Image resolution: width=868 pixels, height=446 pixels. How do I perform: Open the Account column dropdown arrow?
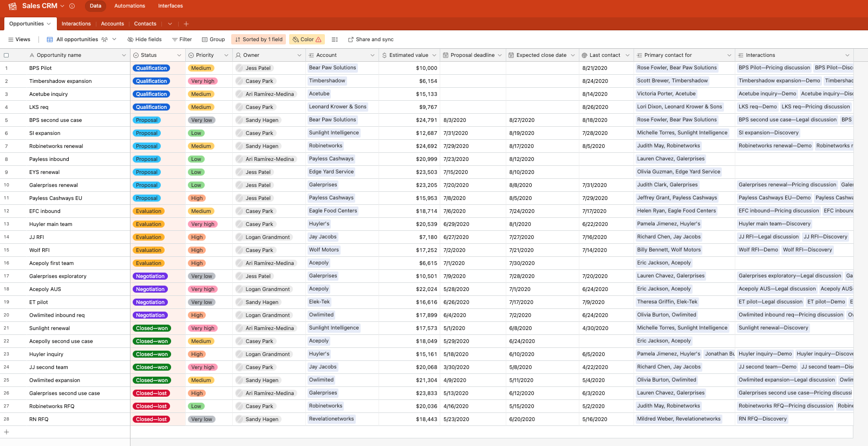[373, 55]
